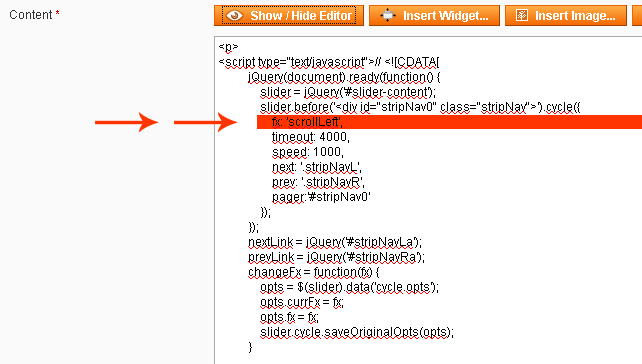Click the speed: 1000 line

click(x=308, y=152)
